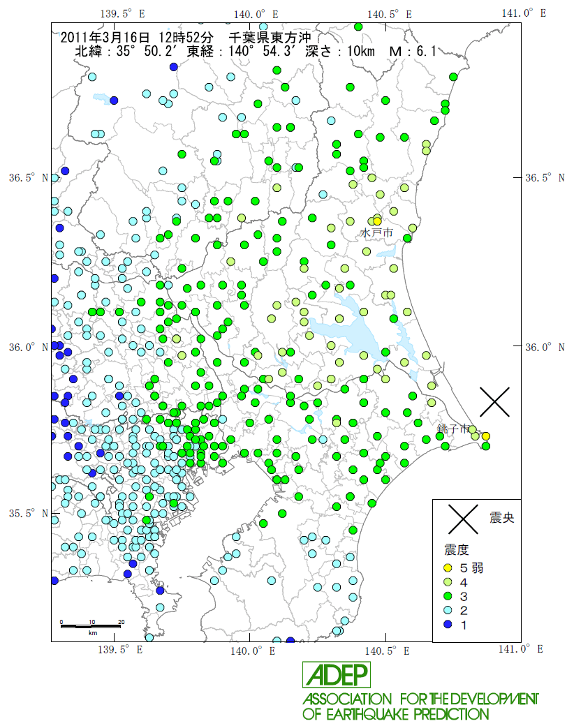Click the left 35.5° N axis label
The image size is (574, 728).
pyautogui.click(x=29, y=513)
